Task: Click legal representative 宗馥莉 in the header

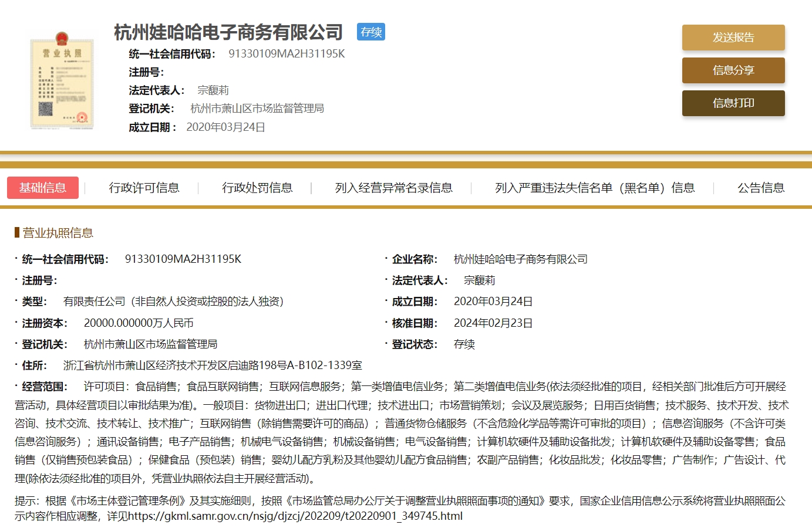Action: point(213,90)
